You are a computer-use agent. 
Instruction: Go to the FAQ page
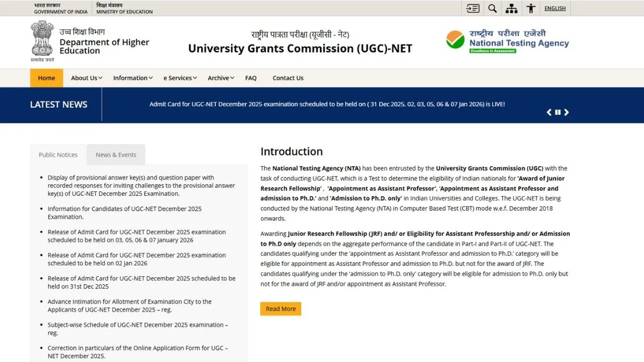pos(251,78)
